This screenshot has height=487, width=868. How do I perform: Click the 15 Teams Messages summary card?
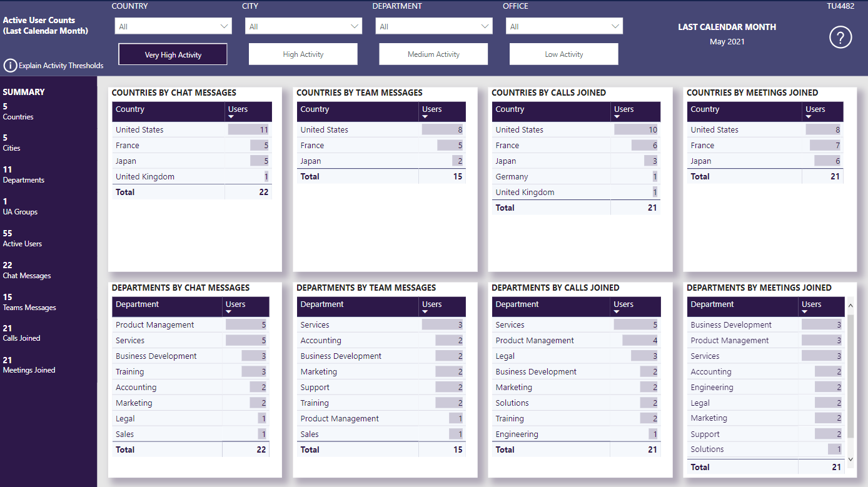tap(29, 302)
